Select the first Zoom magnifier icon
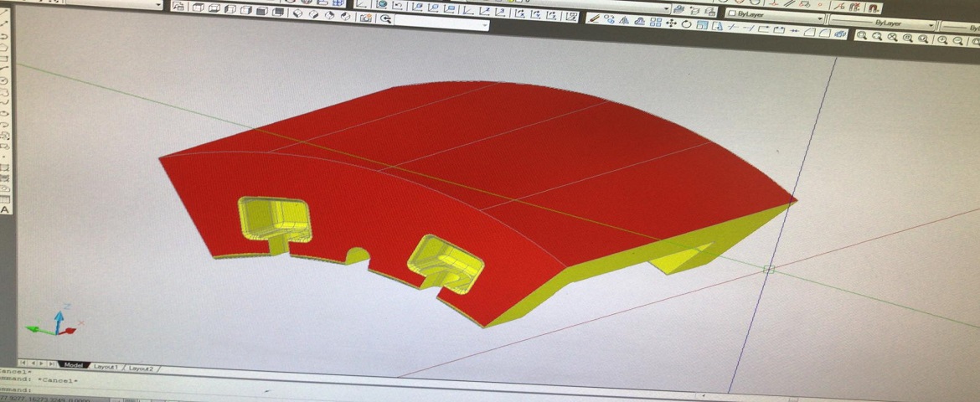Viewport: 980px width, 402px height. click(x=861, y=36)
